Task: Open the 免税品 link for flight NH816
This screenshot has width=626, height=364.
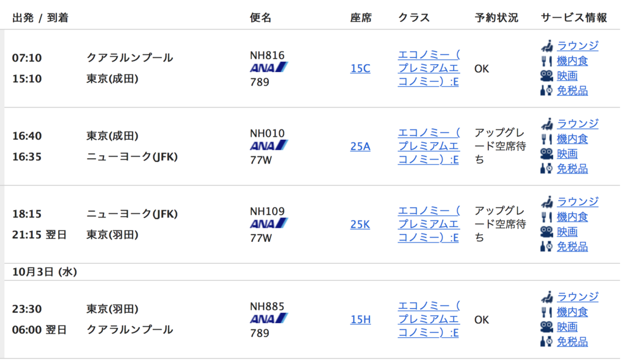Action: (x=572, y=91)
